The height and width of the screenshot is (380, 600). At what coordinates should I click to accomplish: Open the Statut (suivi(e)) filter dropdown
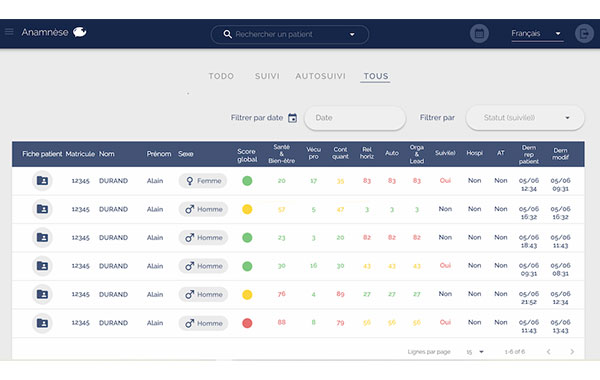pos(525,118)
